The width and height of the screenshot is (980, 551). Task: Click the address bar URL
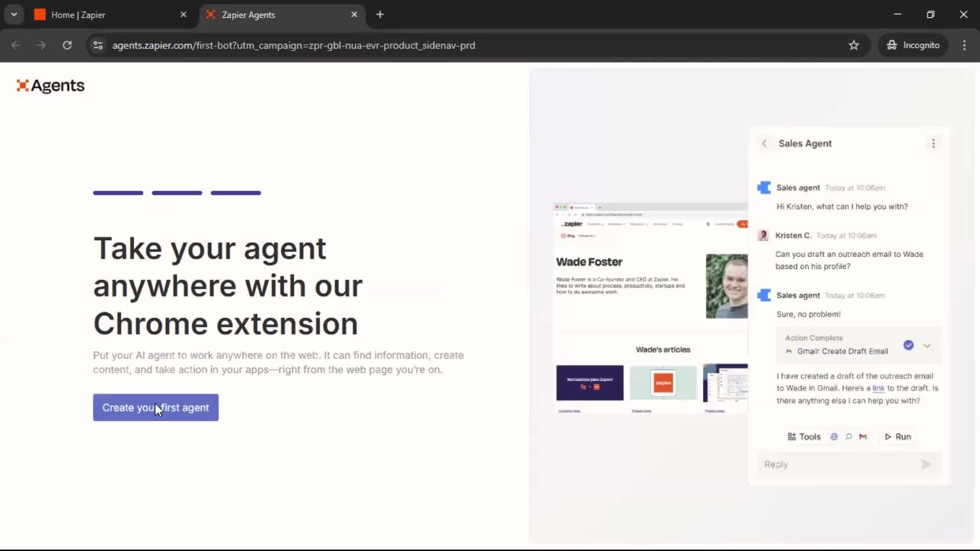[293, 45]
